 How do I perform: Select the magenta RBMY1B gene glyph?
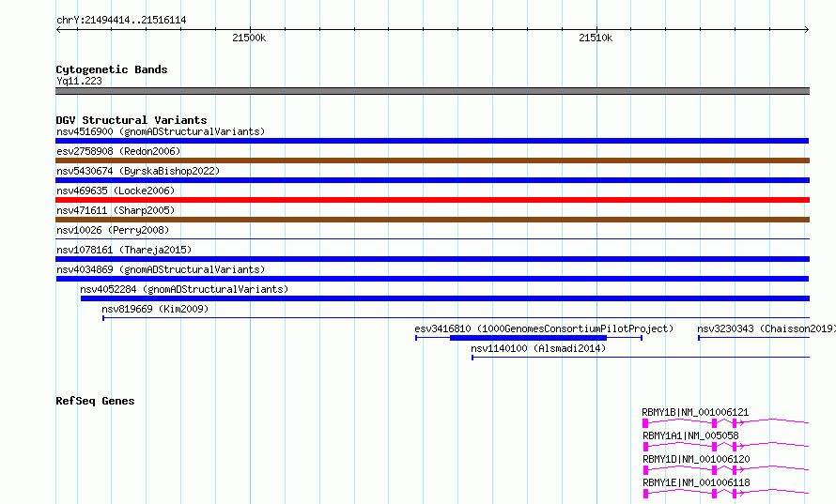click(726, 423)
